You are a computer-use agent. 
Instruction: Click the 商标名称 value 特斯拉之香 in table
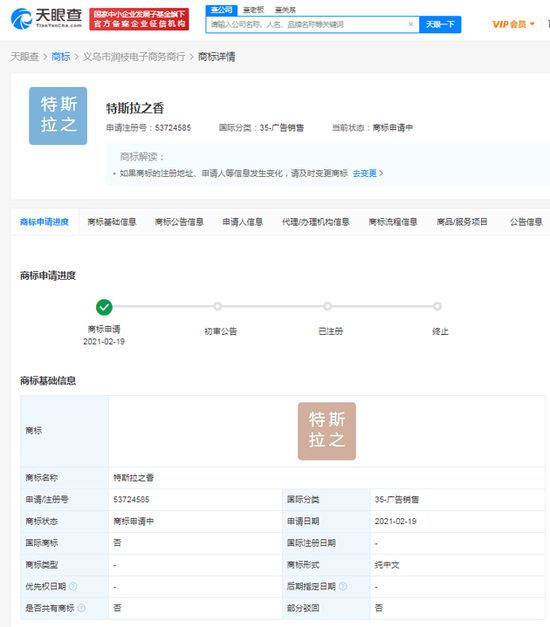[x=133, y=477]
